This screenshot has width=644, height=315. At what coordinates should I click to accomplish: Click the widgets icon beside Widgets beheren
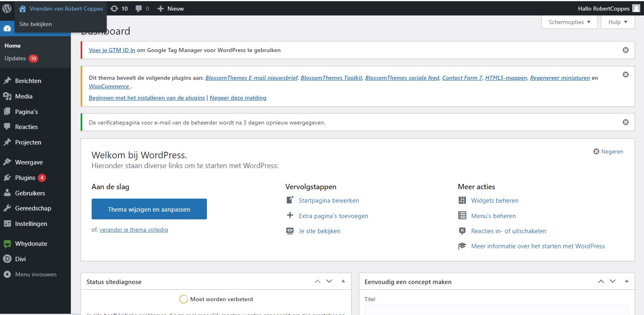click(x=462, y=200)
